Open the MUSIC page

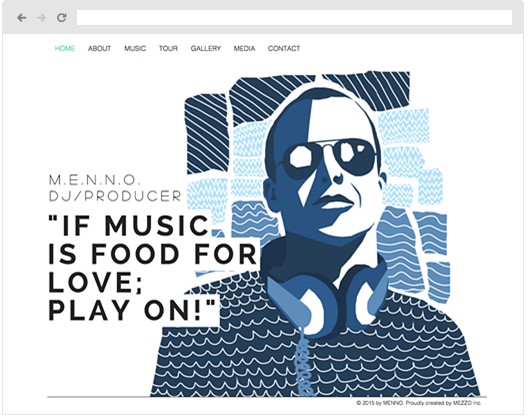[135, 49]
